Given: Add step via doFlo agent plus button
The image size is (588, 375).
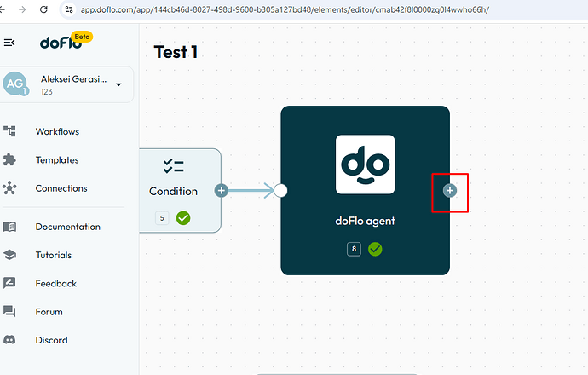Looking at the screenshot, I should [x=450, y=191].
